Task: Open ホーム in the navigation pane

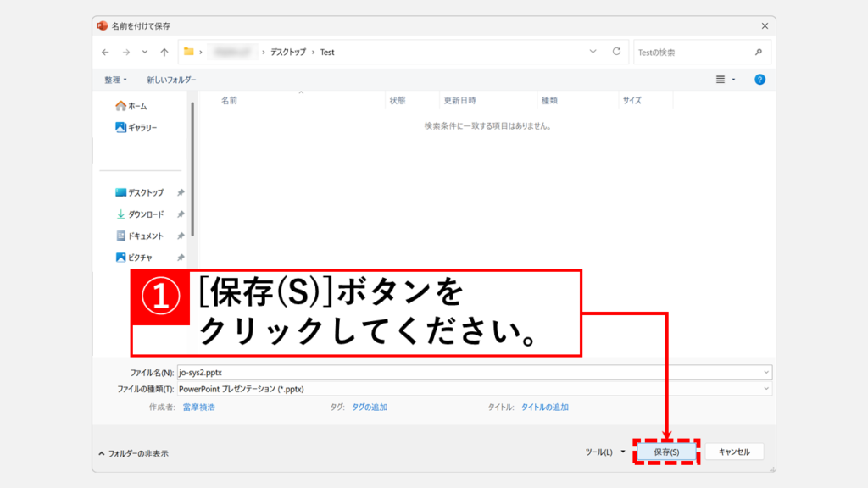Action: click(x=131, y=106)
